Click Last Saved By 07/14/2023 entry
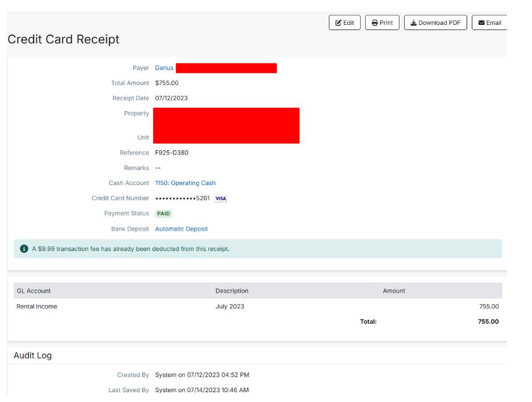 click(201, 390)
